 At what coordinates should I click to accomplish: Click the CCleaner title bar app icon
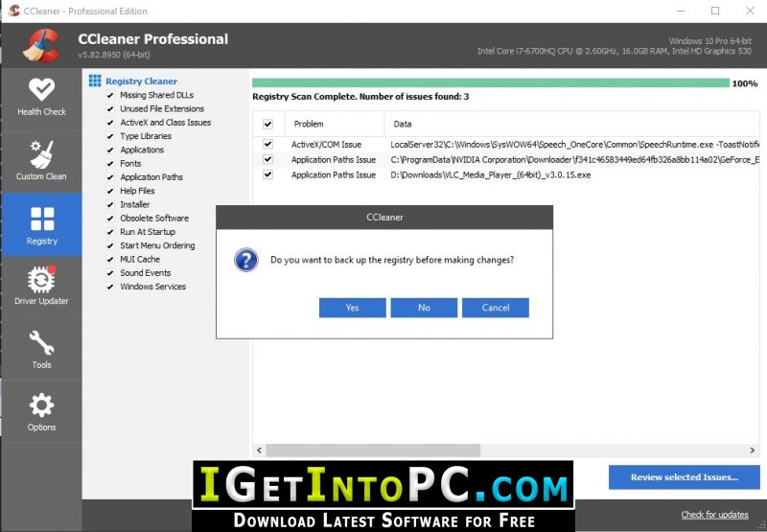13,11
